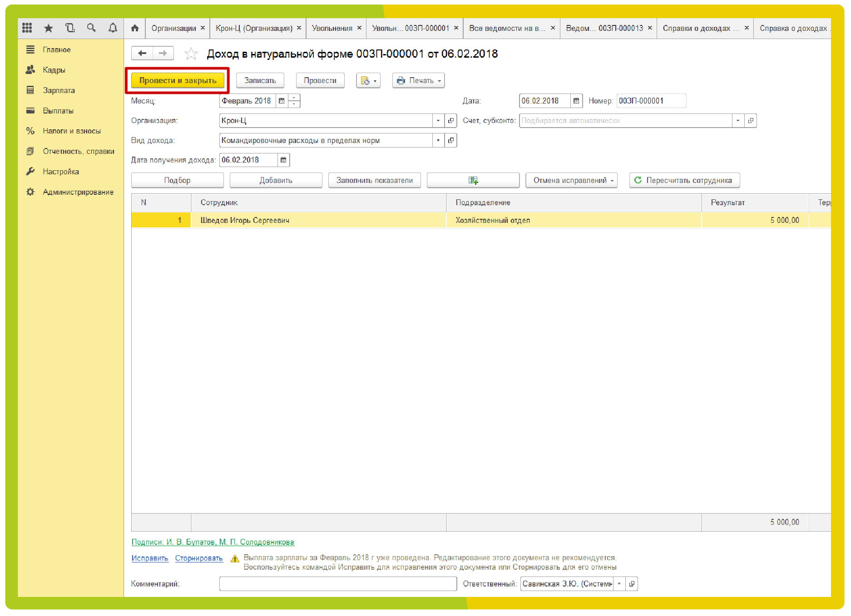Open the sections menu grid icon
851x616 pixels.
27,28
